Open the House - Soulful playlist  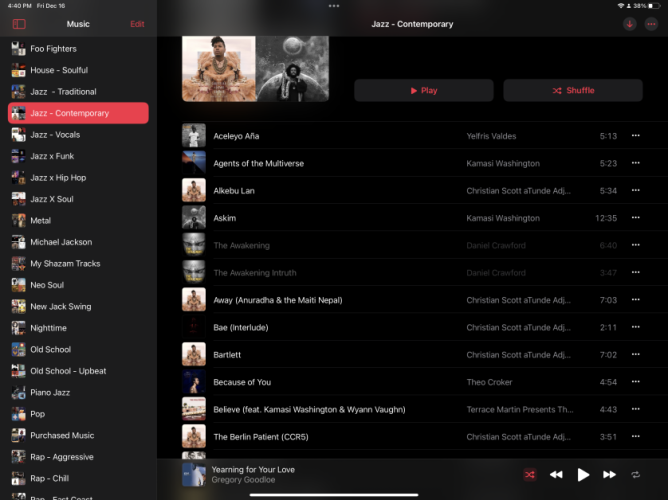(x=78, y=70)
